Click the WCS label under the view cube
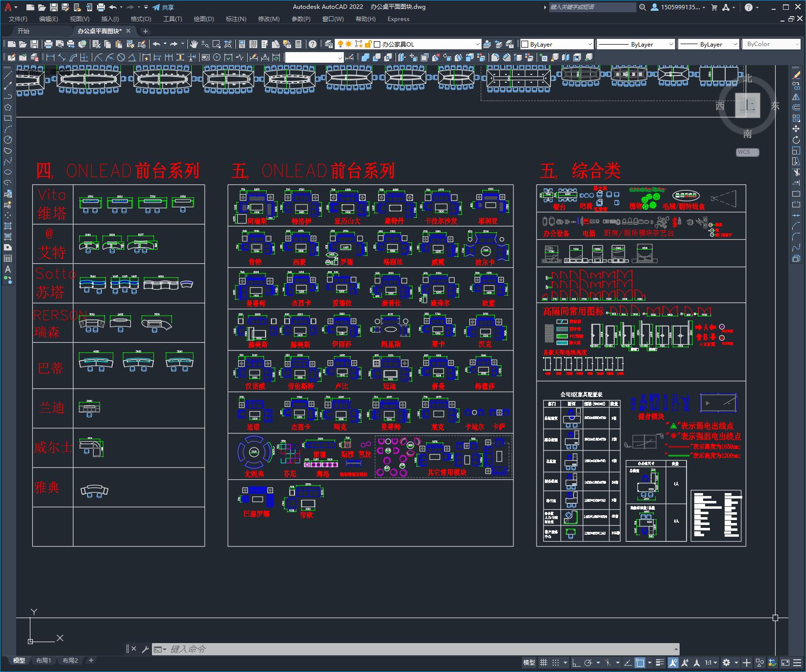 click(747, 152)
